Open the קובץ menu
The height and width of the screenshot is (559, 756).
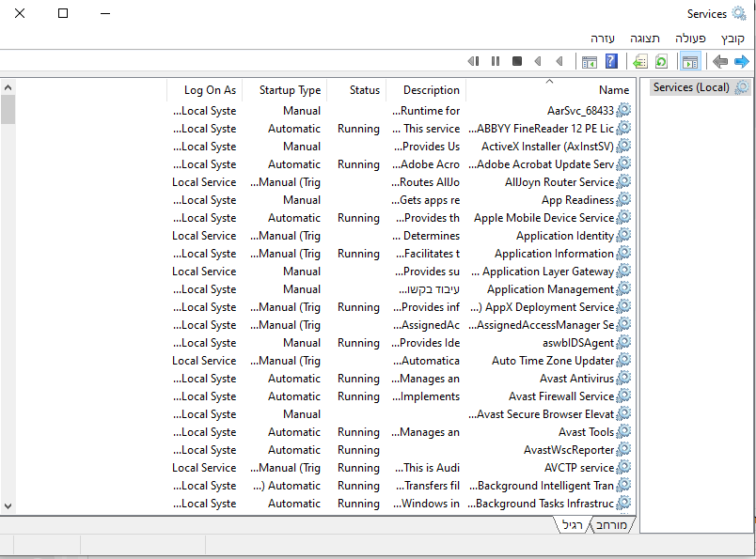click(732, 39)
